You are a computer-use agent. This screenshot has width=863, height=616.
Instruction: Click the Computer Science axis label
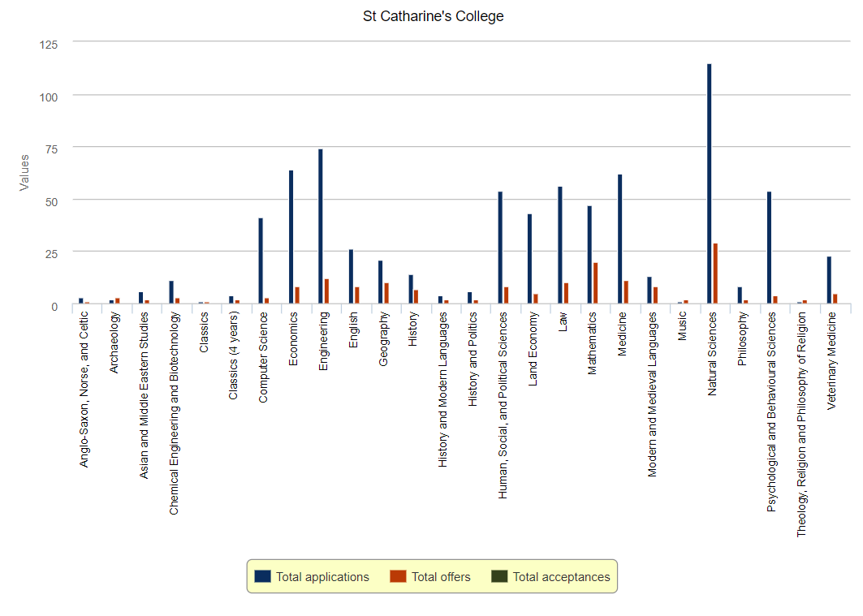[x=263, y=357]
